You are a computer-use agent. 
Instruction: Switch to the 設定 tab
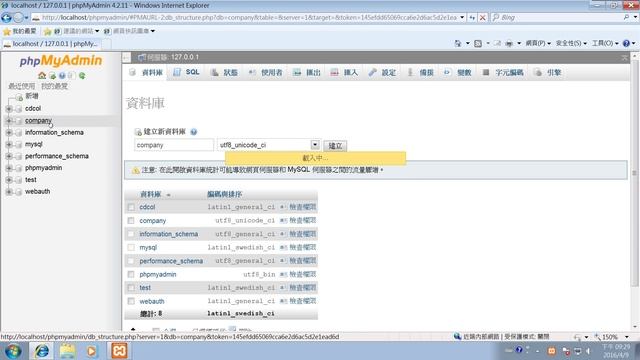pos(382,72)
